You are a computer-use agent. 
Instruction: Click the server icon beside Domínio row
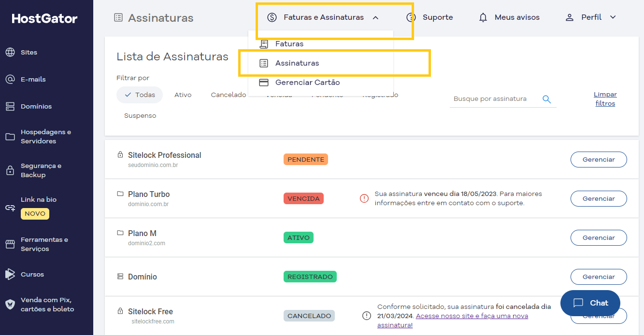click(x=120, y=277)
